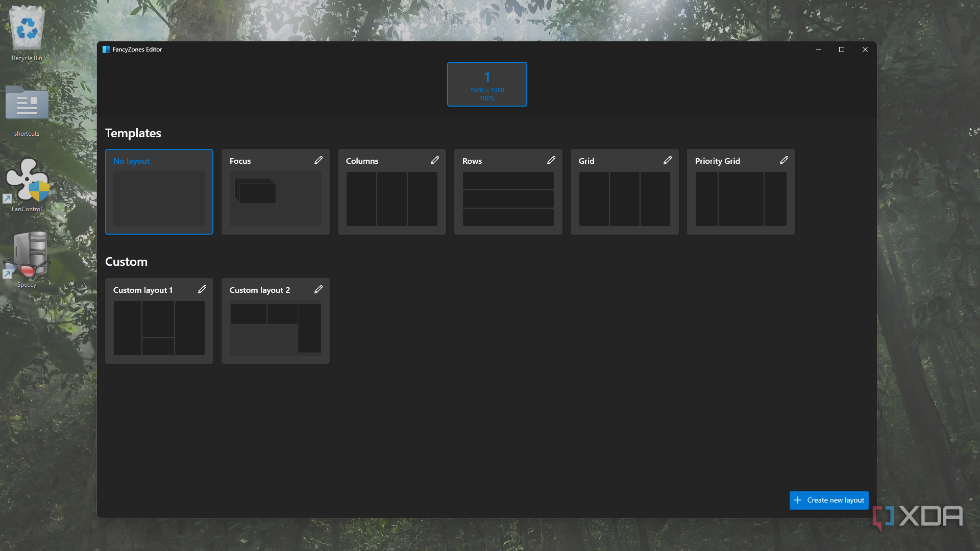This screenshot has height=551, width=980.
Task: Click the Templates section heading
Action: 133,133
